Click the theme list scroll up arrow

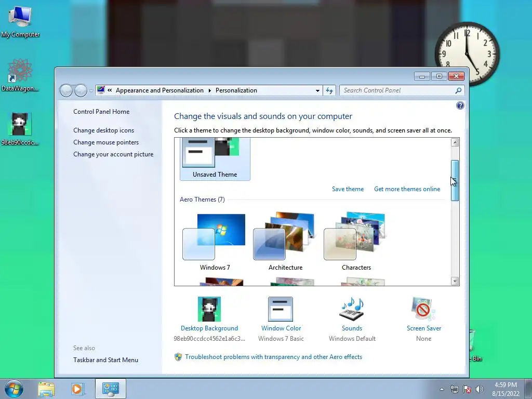tap(455, 142)
